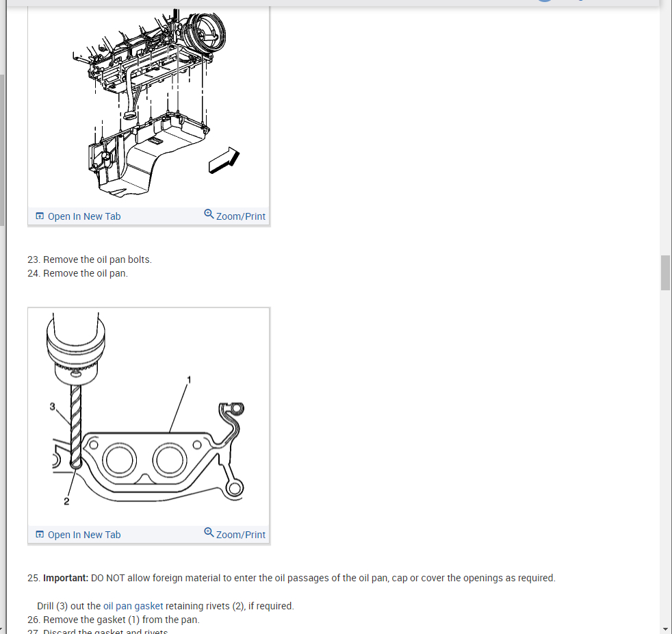This screenshot has height=634, width=672.
Task: Select the Zoom/Print text under the oil pan diagram
Action: point(240,216)
